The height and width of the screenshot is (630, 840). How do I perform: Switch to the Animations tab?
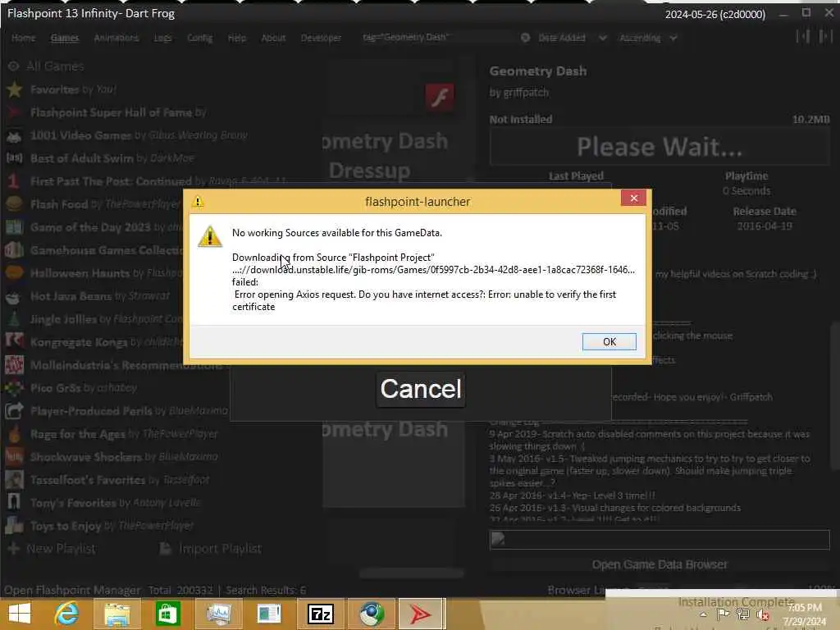116,38
